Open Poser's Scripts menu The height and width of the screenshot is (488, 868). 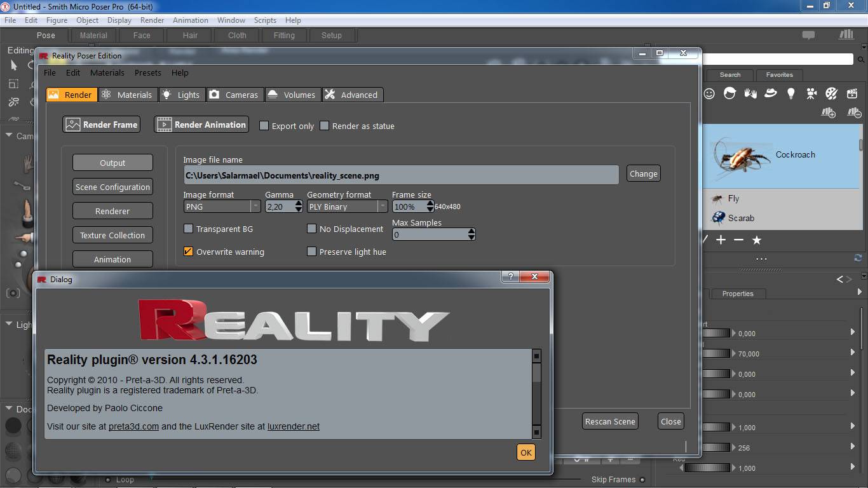click(x=265, y=20)
